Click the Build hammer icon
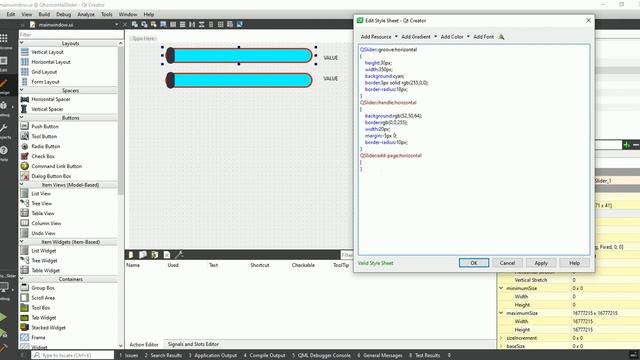Image resolution: width=640 pixels, height=360 pixels. coord(3,347)
